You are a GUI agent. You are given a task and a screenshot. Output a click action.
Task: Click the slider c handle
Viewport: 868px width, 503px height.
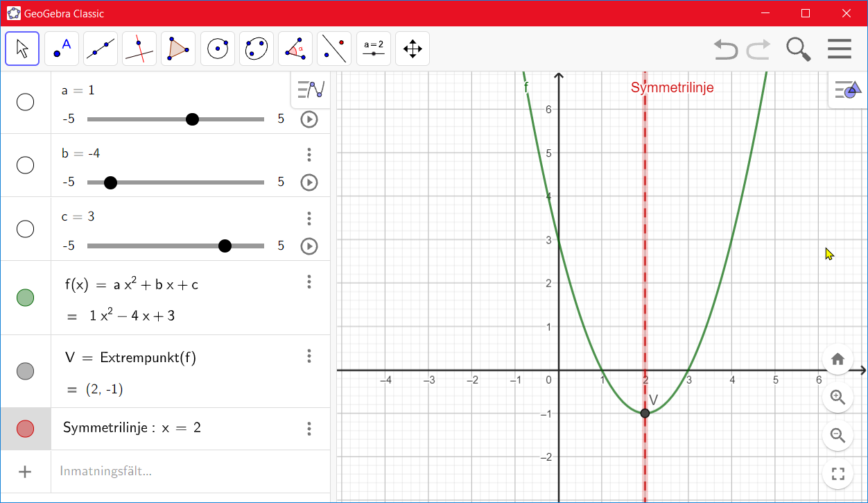tap(225, 246)
